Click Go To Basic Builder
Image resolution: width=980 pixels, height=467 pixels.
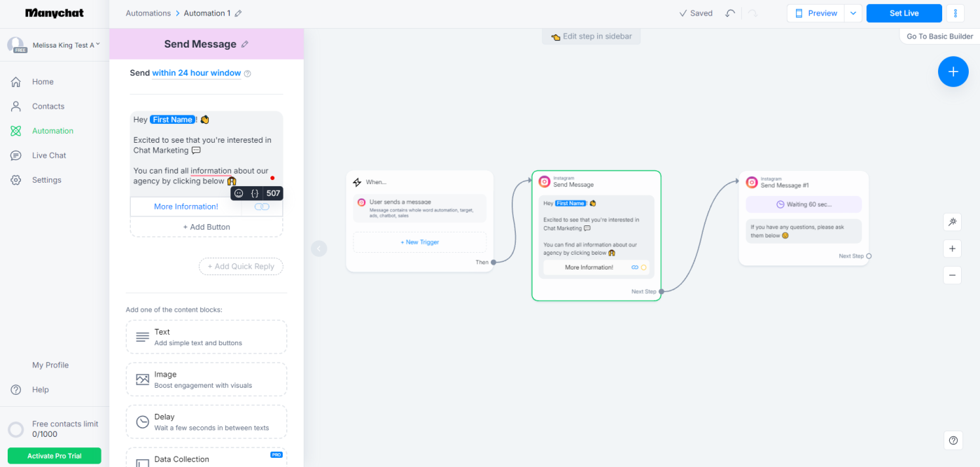939,36
